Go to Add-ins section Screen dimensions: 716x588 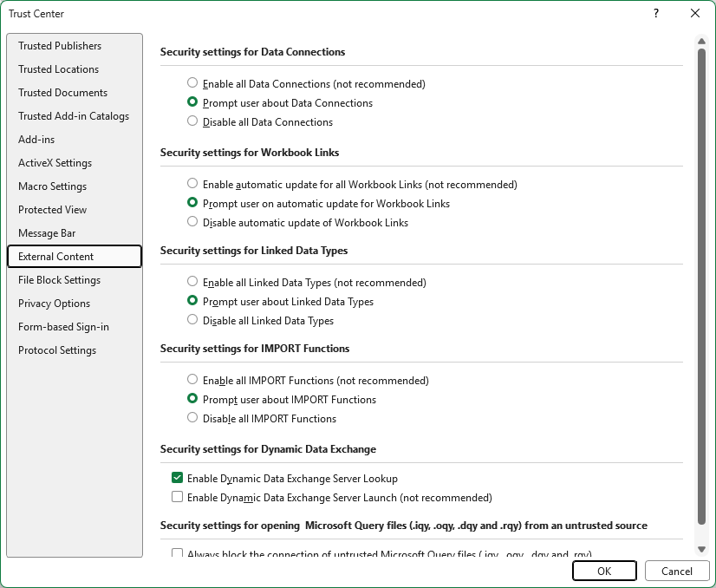(x=75, y=140)
